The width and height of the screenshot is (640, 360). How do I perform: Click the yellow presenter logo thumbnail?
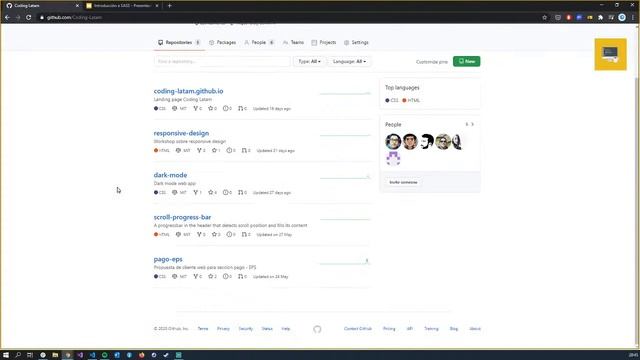[610, 54]
